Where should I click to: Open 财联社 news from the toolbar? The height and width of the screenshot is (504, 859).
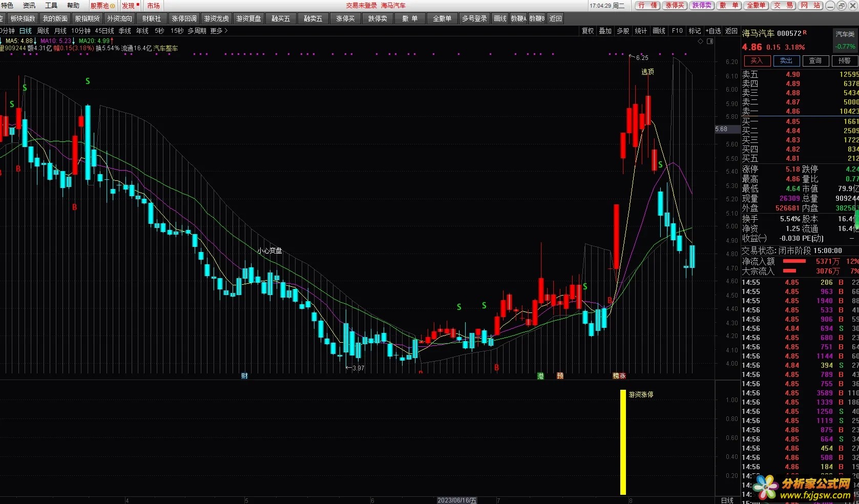152,18
